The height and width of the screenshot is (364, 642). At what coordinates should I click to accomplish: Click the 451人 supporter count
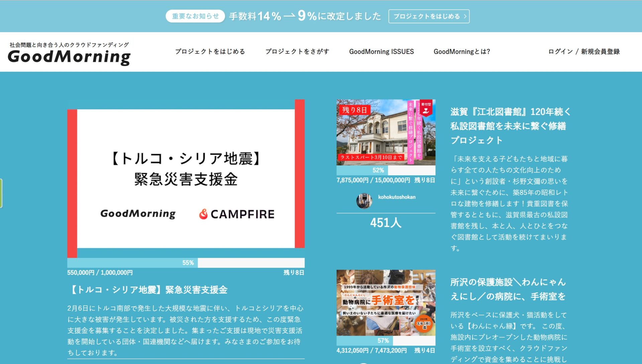point(386,223)
